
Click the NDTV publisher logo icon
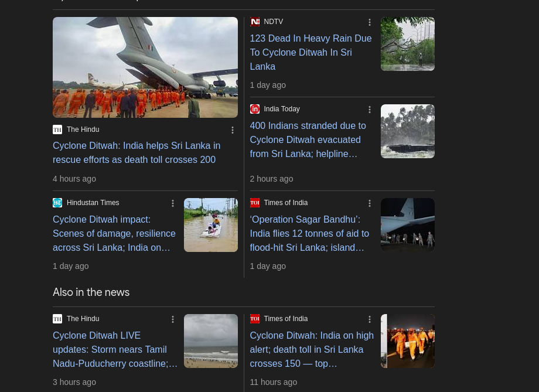point(255,22)
